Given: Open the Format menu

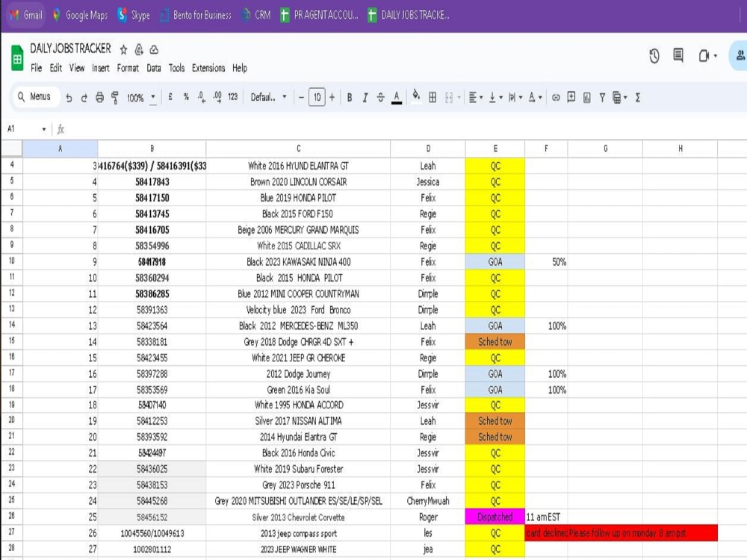Looking at the screenshot, I should click(x=128, y=68).
